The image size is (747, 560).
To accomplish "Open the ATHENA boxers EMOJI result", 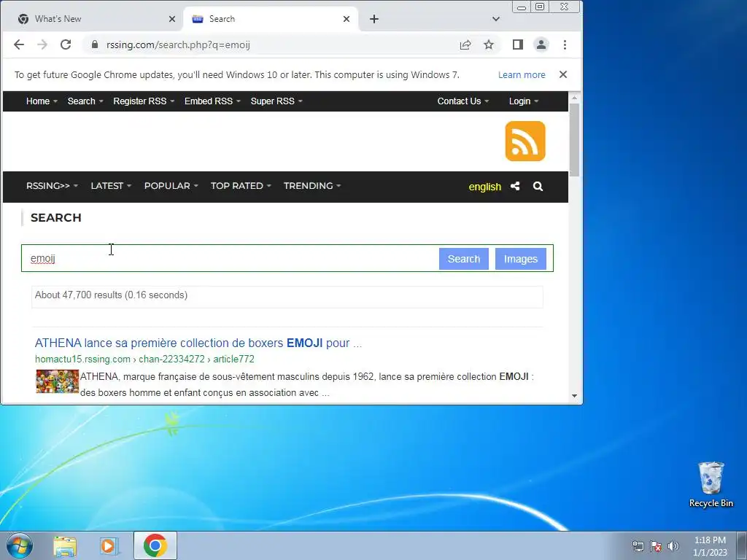I will point(198,343).
